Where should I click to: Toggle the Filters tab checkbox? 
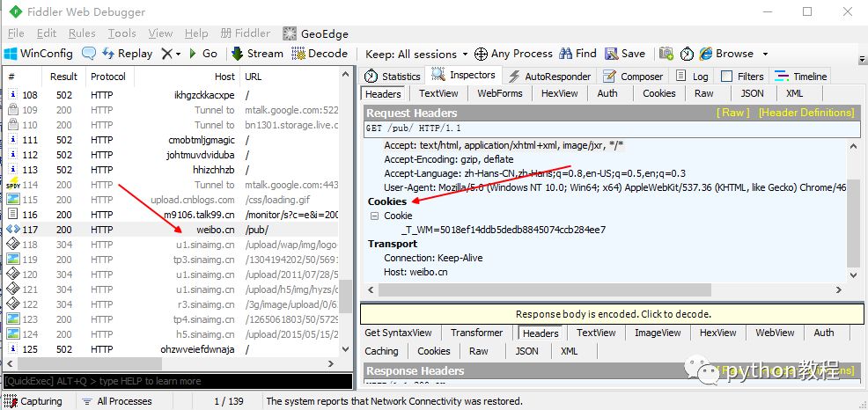click(727, 77)
